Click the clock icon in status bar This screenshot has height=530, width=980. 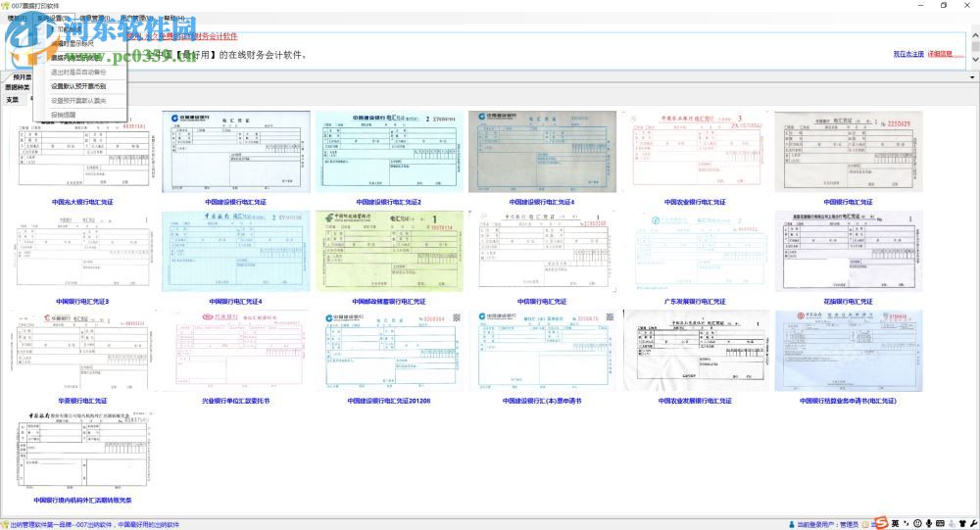pos(865,525)
